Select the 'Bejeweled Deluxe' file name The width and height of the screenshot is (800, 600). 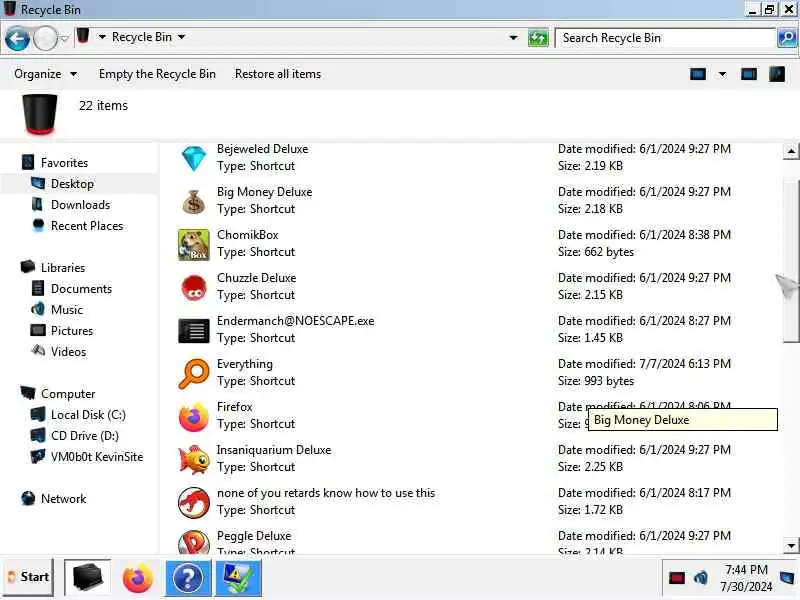tap(262, 149)
